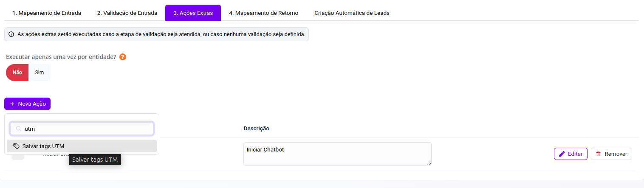Click the pencil icon on the Editar button
644x188 pixels.
point(562,154)
